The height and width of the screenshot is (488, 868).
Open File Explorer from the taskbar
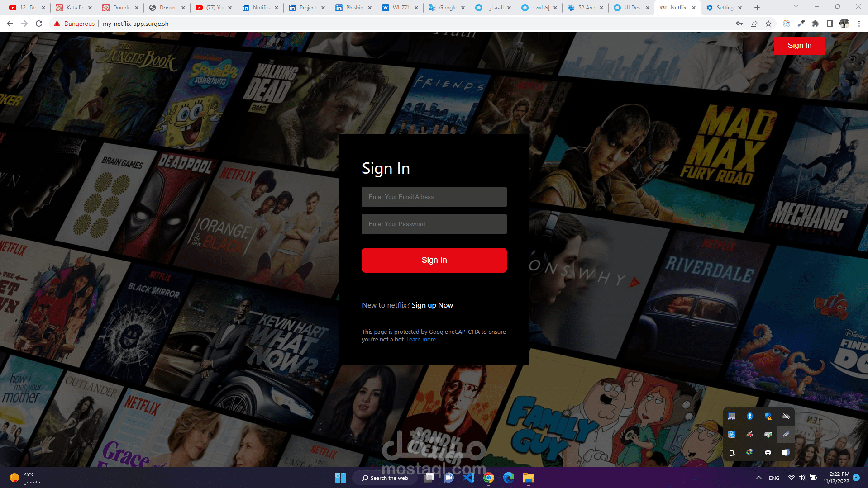tap(529, 478)
